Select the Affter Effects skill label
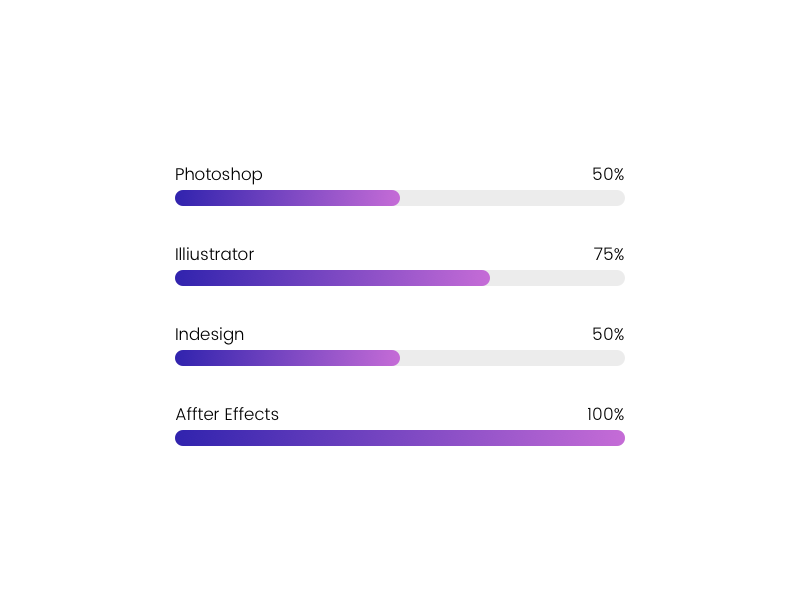Image resolution: width=800 pixels, height=600 pixels. (x=227, y=414)
